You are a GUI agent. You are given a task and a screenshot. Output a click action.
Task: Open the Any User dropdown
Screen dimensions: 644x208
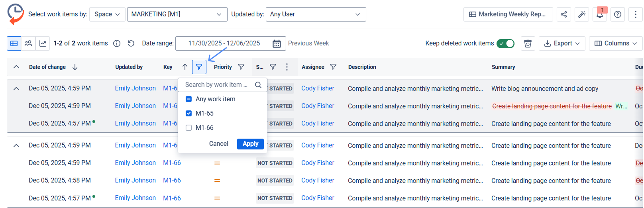pos(316,14)
